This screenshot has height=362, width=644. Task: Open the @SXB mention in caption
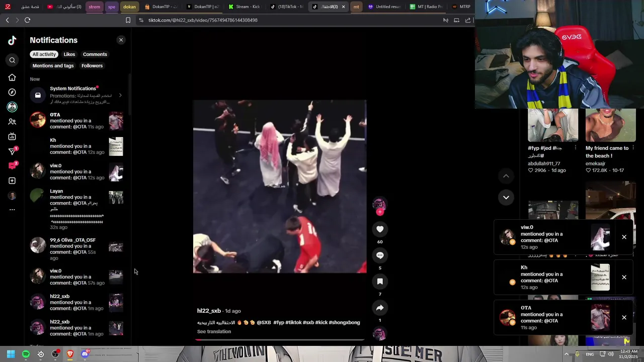coord(264,322)
